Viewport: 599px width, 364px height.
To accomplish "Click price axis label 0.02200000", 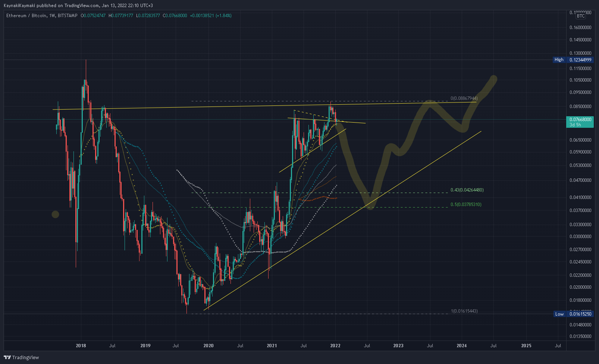I will (580, 275).
